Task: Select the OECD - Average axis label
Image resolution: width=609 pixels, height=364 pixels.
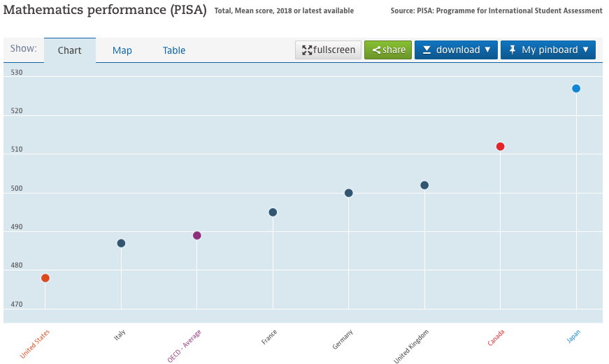Action: tap(185, 346)
